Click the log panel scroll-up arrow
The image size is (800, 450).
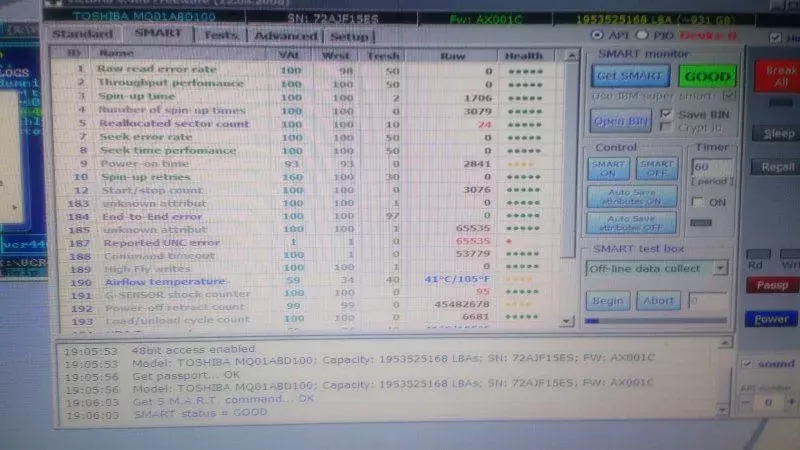point(724,343)
